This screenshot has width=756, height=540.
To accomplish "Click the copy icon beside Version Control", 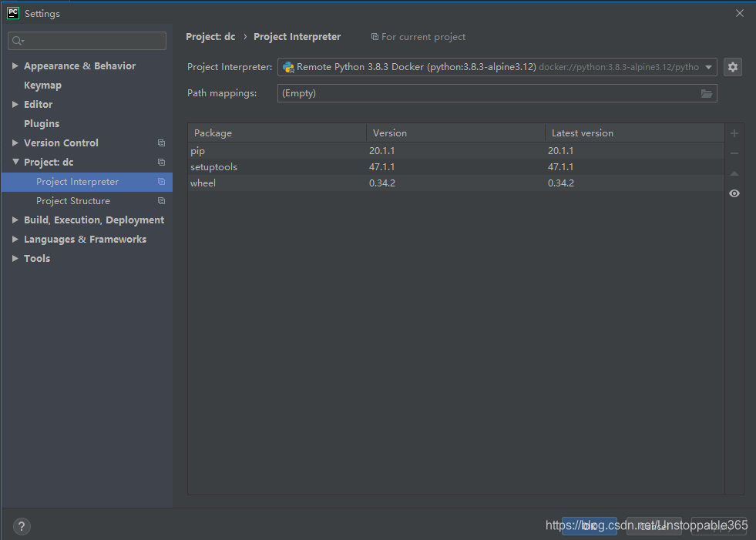I will 162,143.
